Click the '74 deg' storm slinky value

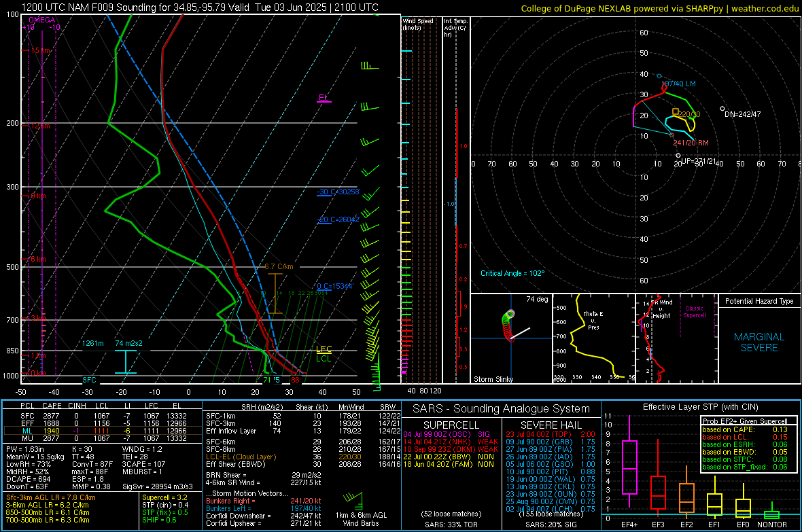click(x=537, y=299)
